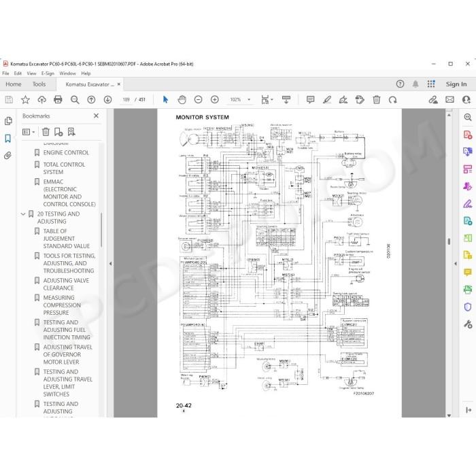Viewport: 476px width, 476px height.
Task: Open the View menu
Action: click(x=31, y=73)
